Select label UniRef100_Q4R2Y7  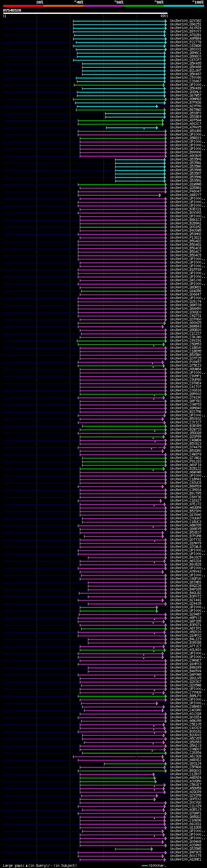[x=186, y=195]
